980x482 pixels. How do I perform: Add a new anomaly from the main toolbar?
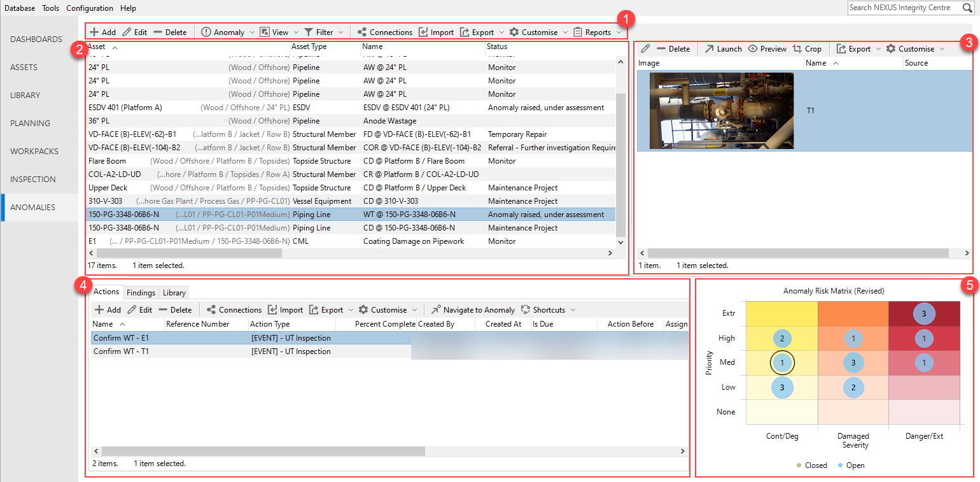click(x=102, y=32)
